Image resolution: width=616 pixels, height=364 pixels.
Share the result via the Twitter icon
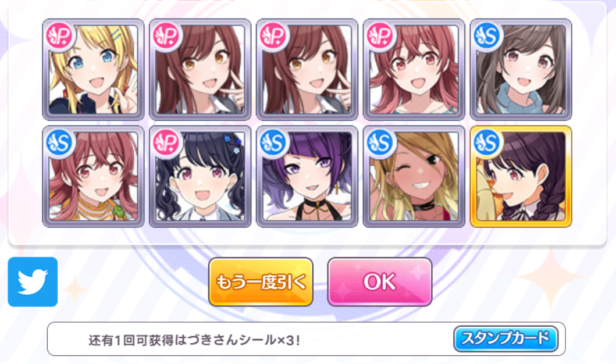point(33,282)
